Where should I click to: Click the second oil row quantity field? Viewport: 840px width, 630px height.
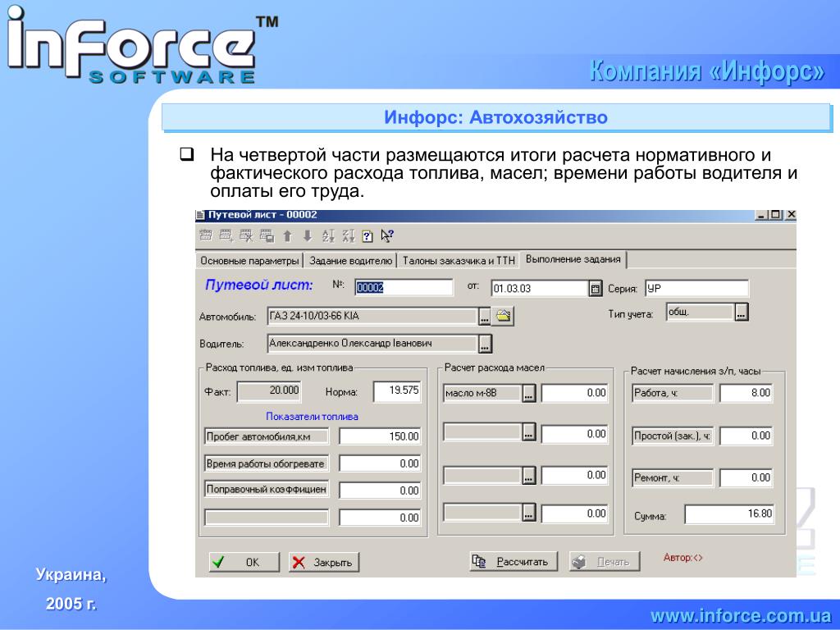(x=575, y=434)
